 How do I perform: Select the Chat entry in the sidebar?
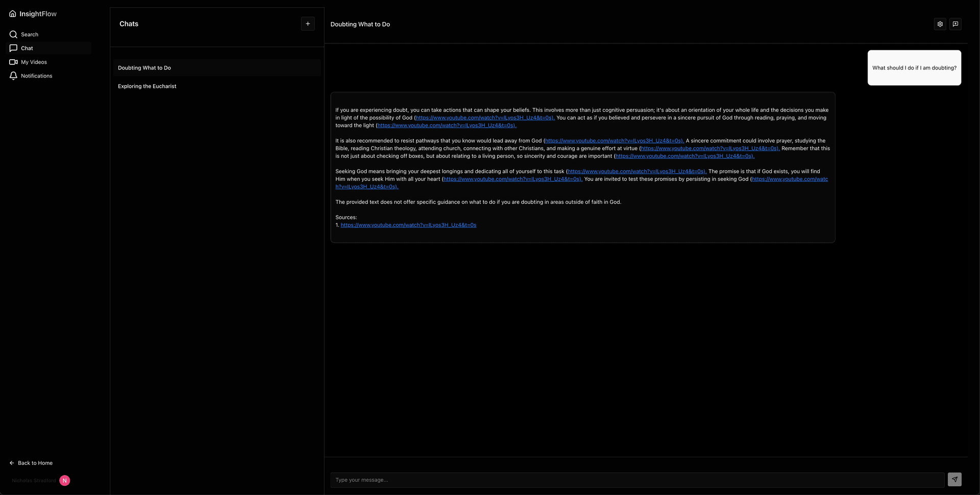28,48
